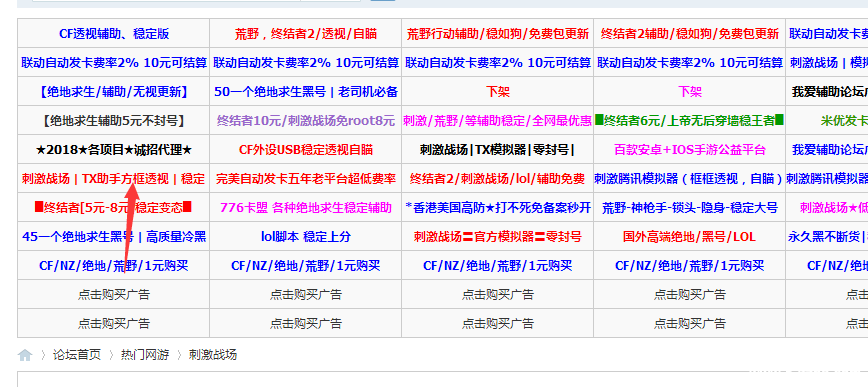Open ★2018★各项目★诚招代理★ link
The height and width of the screenshot is (387, 868).
(114, 149)
